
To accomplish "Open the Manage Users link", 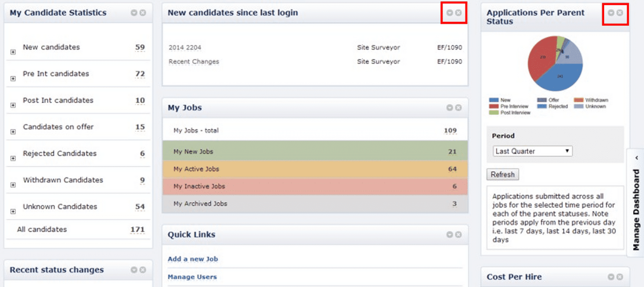I will (192, 277).
